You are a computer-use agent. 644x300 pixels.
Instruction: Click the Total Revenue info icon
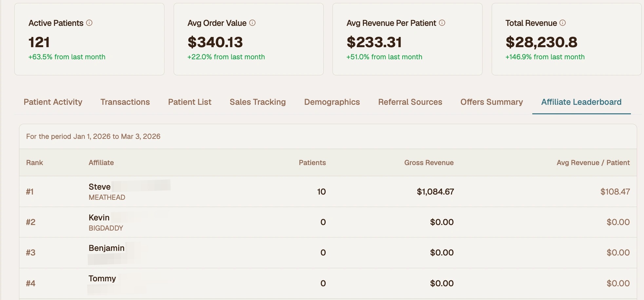(562, 23)
